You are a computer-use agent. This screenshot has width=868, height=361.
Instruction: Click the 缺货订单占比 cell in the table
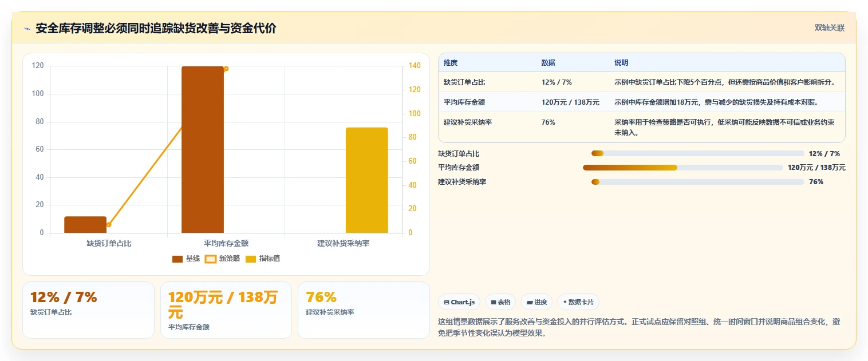tap(464, 82)
